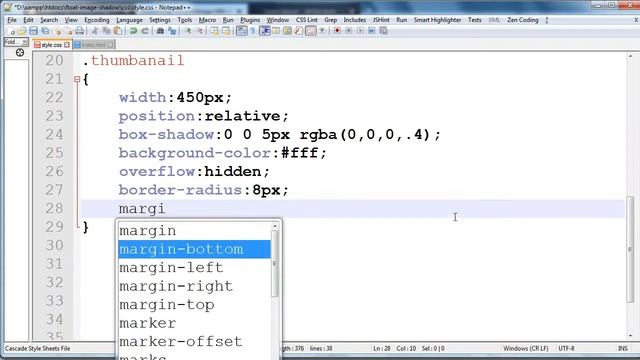Click the editor vertical scrollbar thumb
The height and width of the screenshot is (360, 640).
click(630, 249)
